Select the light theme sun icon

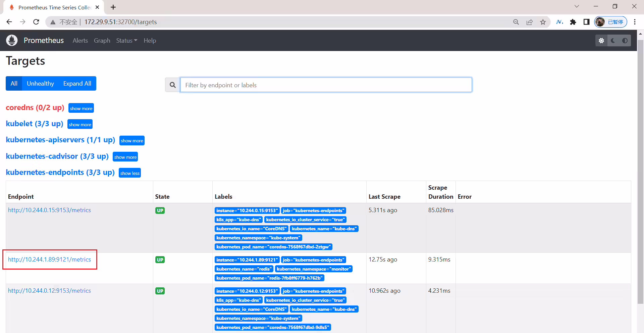(601, 40)
